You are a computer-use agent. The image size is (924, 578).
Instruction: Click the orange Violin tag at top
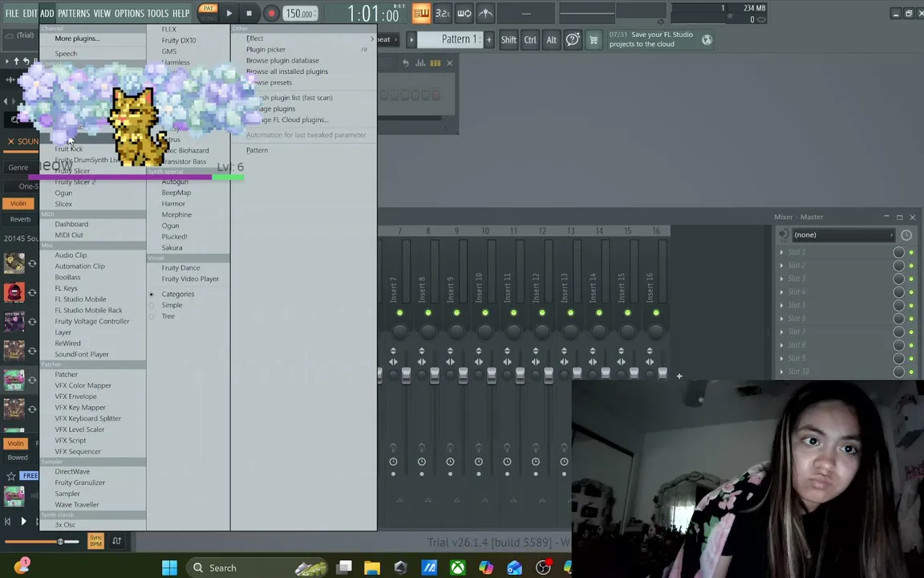tap(18, 203)
